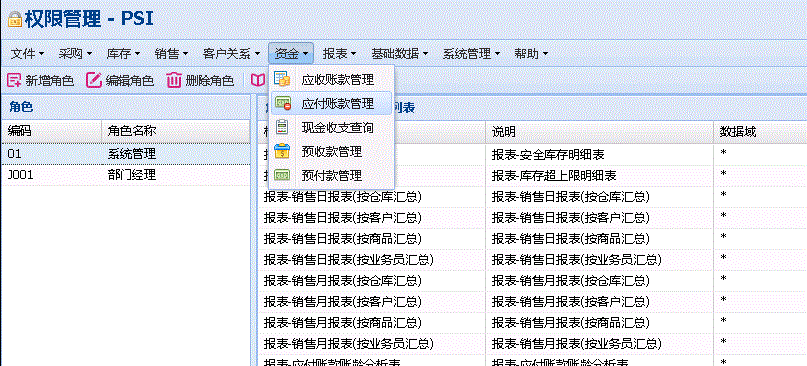
Task: Click the 应付账款管理 banknote icon
Action: [282, 103]
